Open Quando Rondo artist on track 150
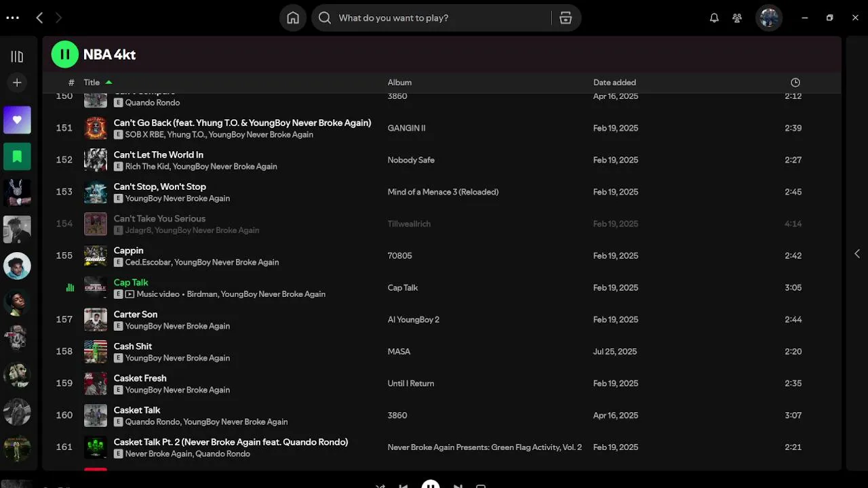The image size is (868, 488). 153,103
